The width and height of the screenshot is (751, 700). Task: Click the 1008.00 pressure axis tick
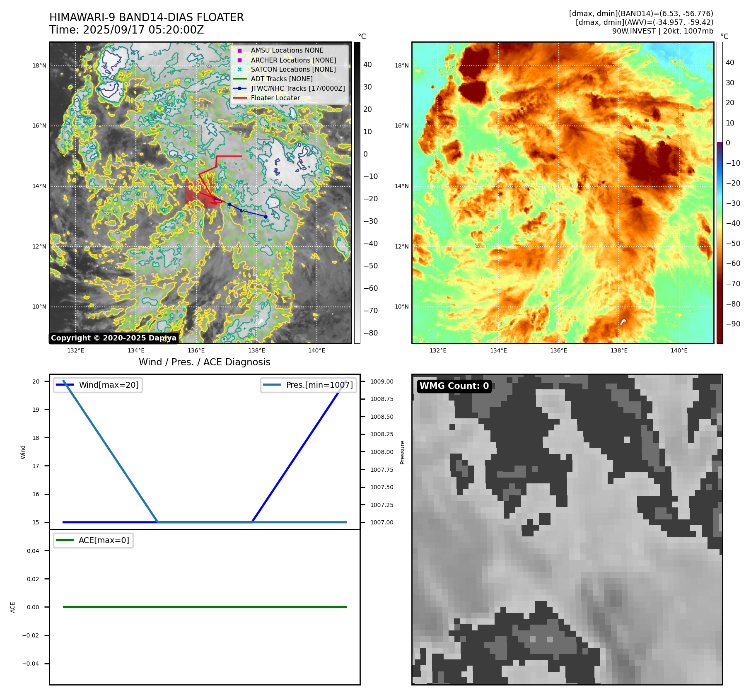coord(382,452)
